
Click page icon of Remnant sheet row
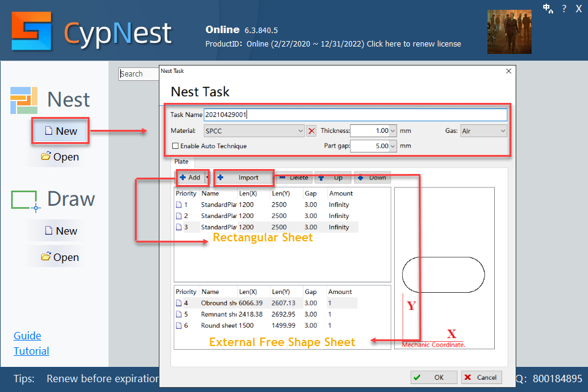[179, 314]
